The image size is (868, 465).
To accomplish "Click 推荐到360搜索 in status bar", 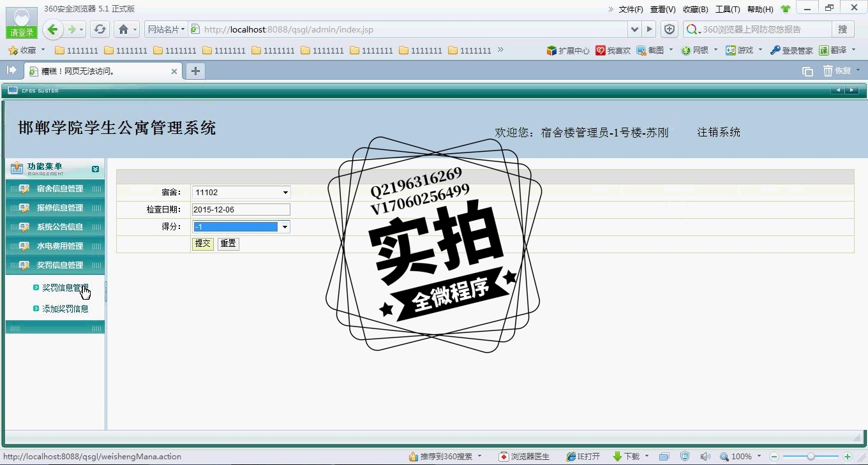I will [440, 457].
